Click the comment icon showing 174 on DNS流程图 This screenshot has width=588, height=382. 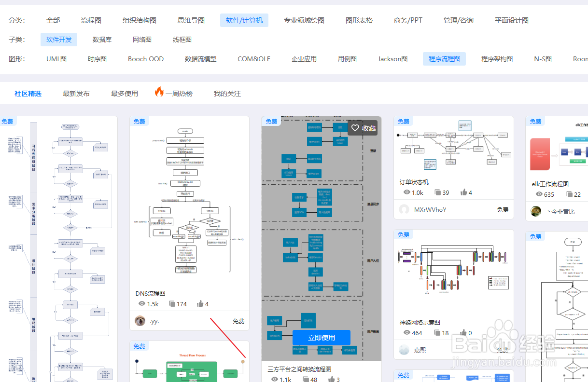coord(172,303)
